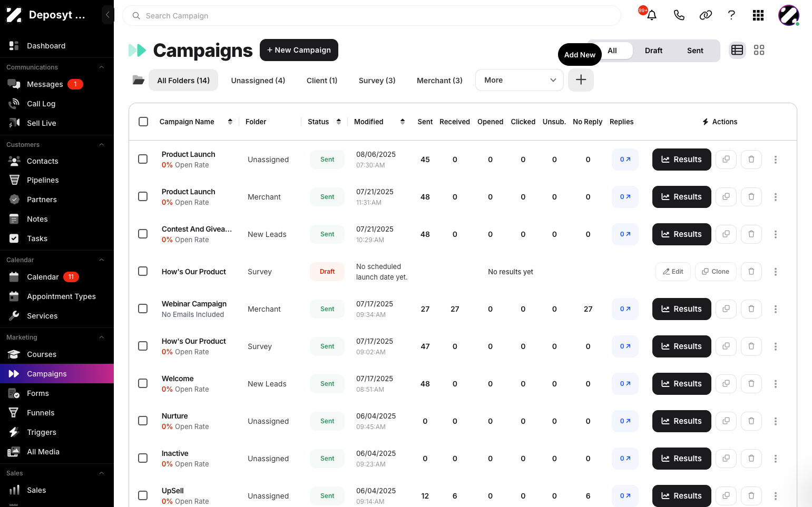
Task: Collapse the Calendar sidebar section
Action: click(102, 260)
